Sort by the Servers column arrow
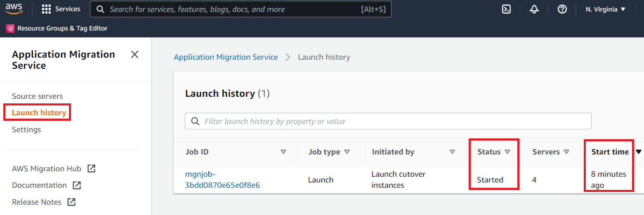The width and height of the screenshot is (644, 215). (x=566, y=152)
